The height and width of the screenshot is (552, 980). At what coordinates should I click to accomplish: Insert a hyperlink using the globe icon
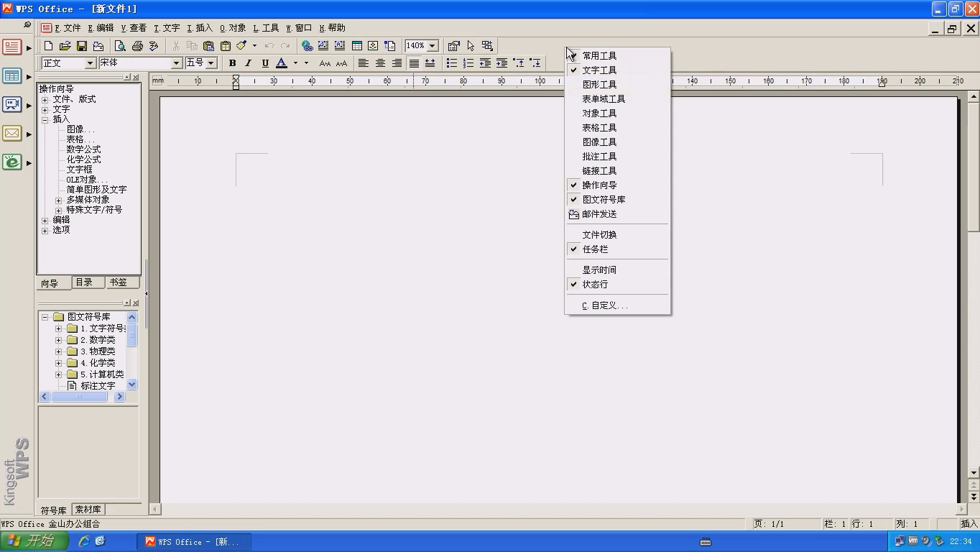307,46
